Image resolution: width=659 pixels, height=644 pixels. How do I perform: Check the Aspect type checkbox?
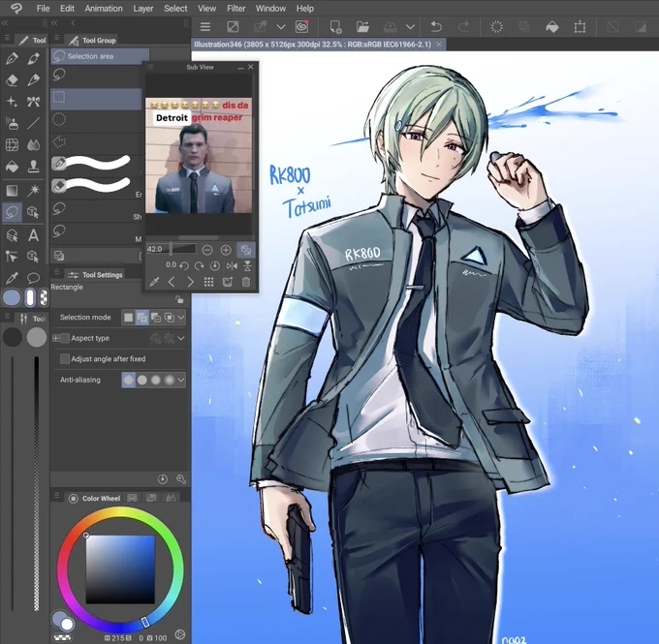pyautogui.click(x=64, y=338)
